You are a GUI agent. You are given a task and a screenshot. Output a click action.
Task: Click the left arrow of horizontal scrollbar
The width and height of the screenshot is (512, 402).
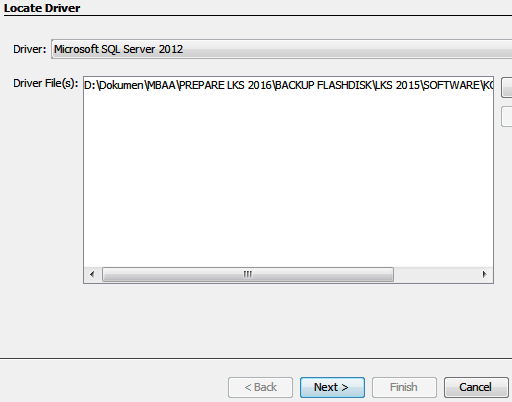click(x=92, y=274)
